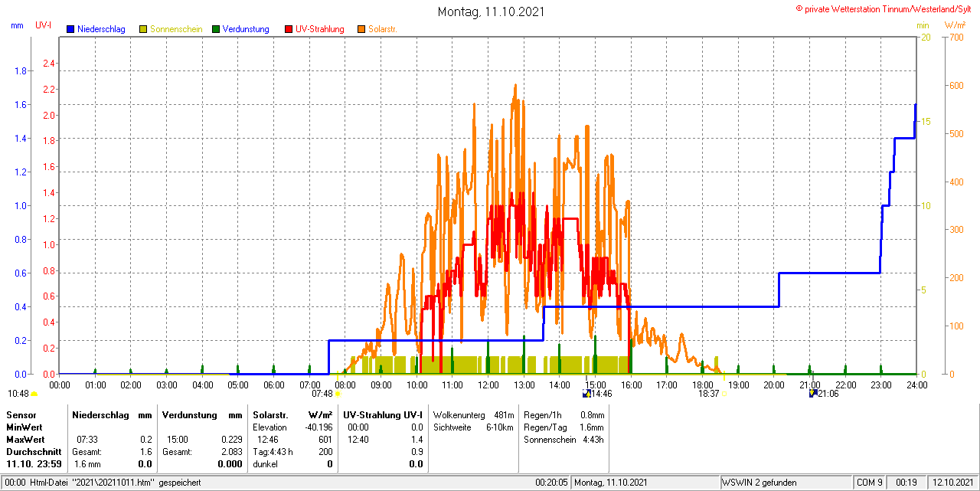Click Verdunstung max value 0.229

(x=230, y=440)
